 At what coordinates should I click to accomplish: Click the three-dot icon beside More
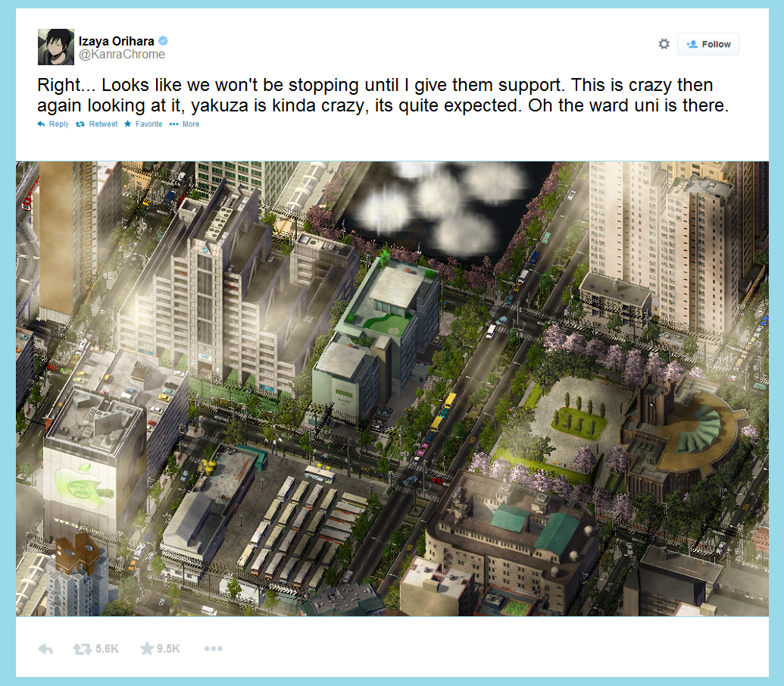pos(173,124)
